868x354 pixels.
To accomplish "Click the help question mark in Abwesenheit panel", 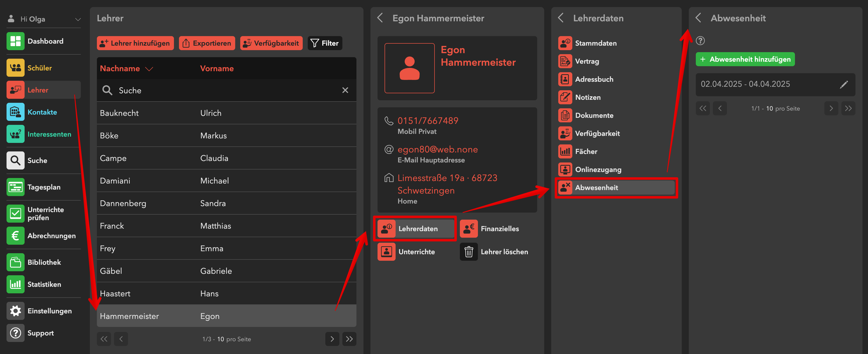I will click(700, 41).
